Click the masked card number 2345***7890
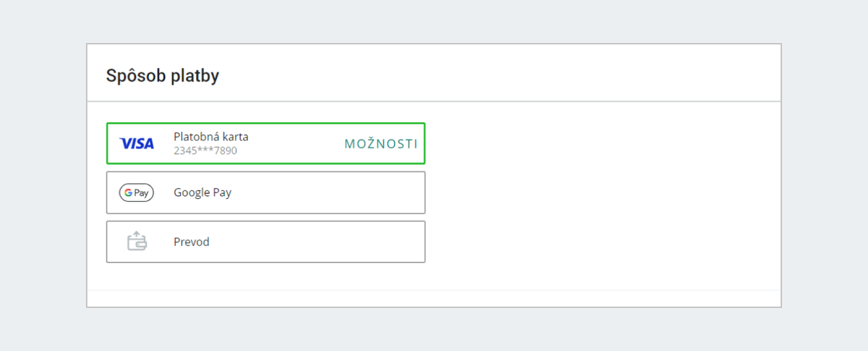 205,151
